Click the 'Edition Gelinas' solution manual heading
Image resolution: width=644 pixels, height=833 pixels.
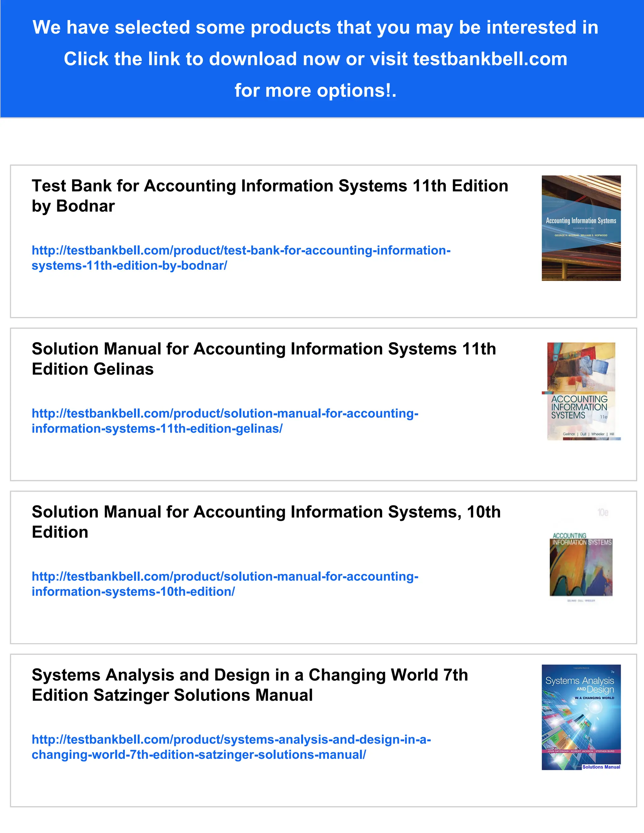point(93,369)
